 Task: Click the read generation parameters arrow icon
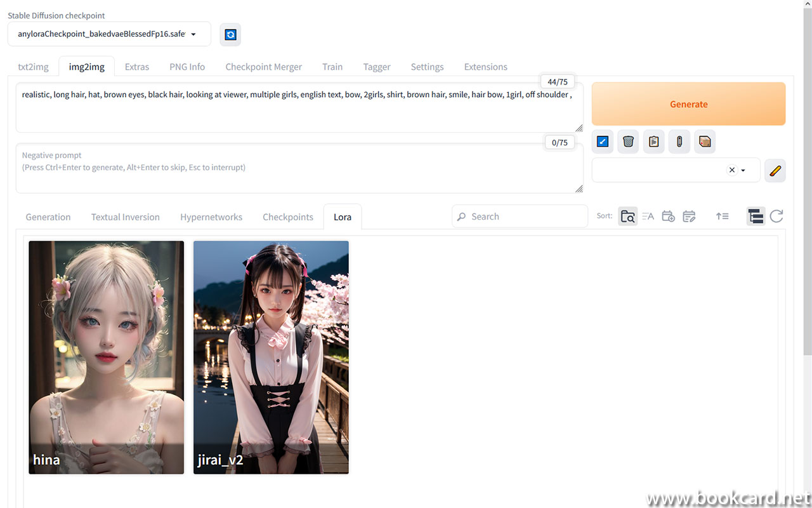[x=602, y=141]
